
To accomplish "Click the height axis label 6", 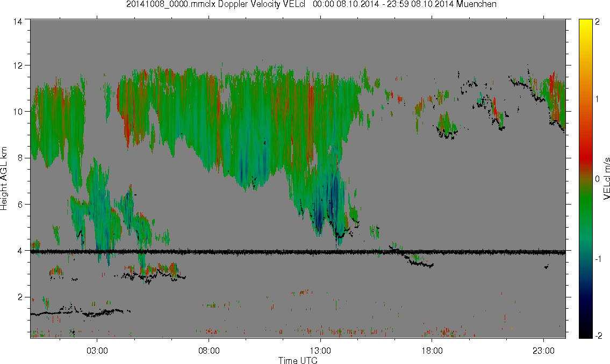I will (x=20, y=205).
